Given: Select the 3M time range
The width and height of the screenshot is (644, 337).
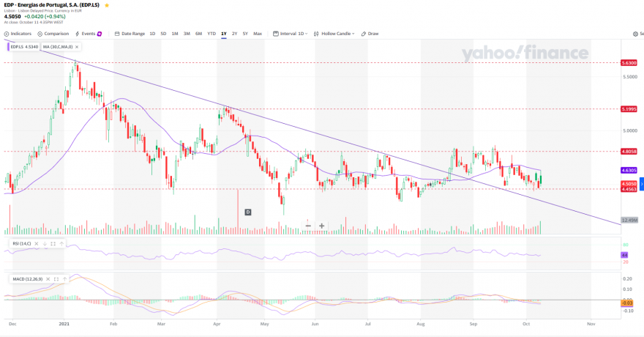Looking at the screenshot, I should (187, 34).
